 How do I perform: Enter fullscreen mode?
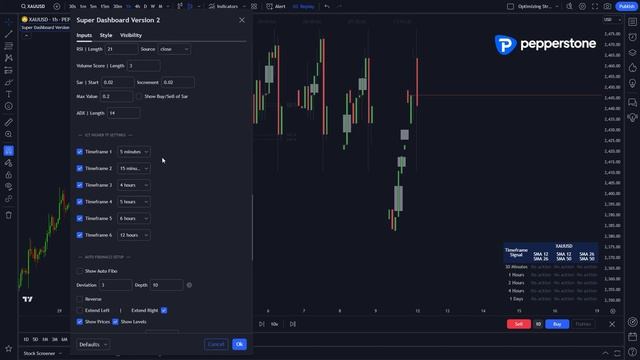pos(595,6)
